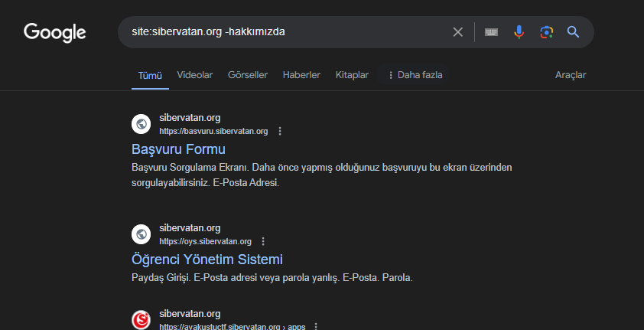
Task: Open three-dot menu for oys.sibervatan.org result
Action: click(263, 241)
